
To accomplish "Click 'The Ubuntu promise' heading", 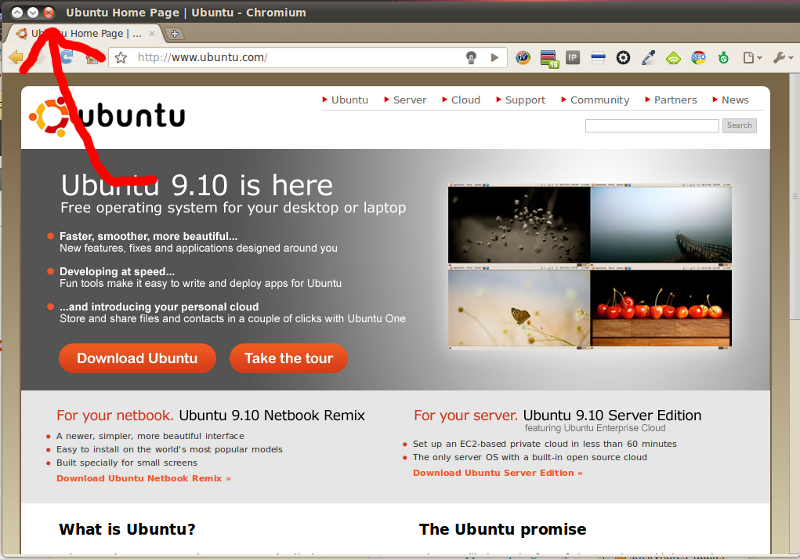I will [503, 529].
